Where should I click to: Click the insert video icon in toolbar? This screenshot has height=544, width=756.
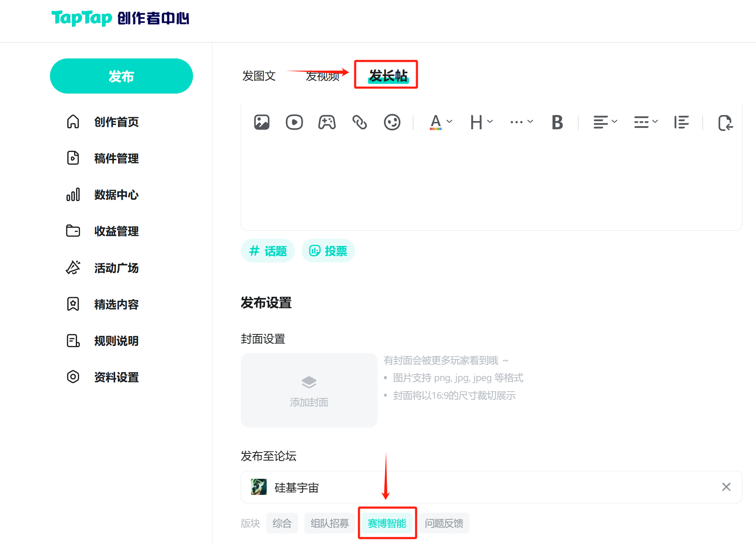tap(294, 122)
